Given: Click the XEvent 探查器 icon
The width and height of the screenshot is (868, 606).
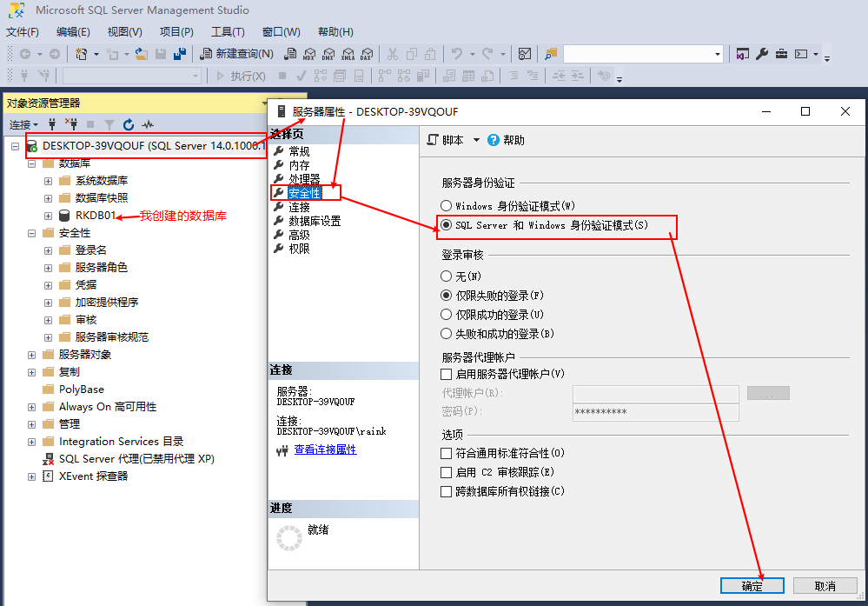Looking at the screenshot, I should [48, 476].
